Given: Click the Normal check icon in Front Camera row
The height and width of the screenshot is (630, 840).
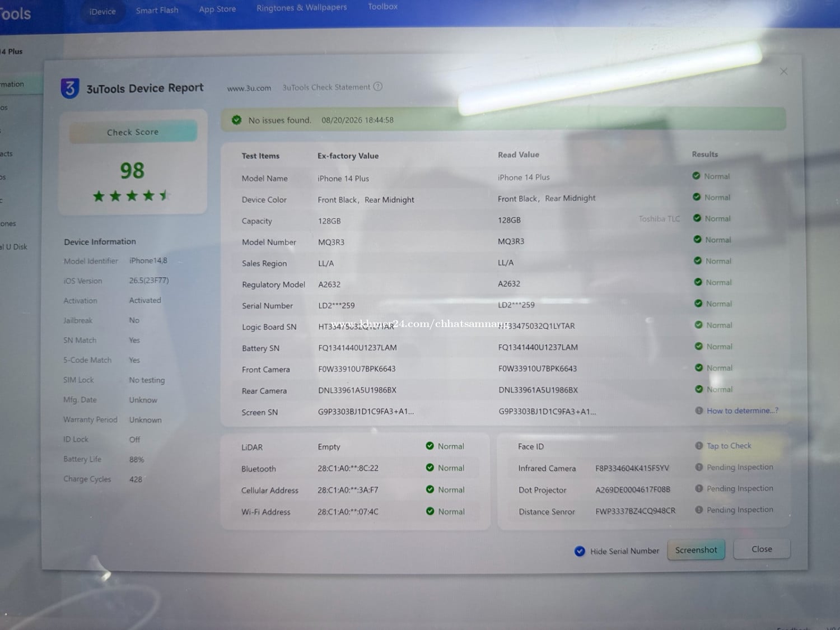Looking at the screenshot, I should (x=699, y=368).
